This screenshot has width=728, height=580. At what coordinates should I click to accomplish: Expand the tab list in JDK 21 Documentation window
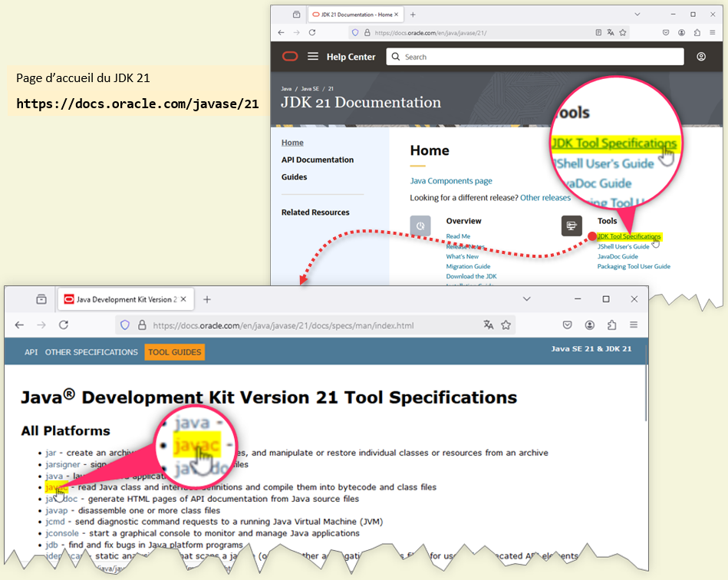coord(637,15)
